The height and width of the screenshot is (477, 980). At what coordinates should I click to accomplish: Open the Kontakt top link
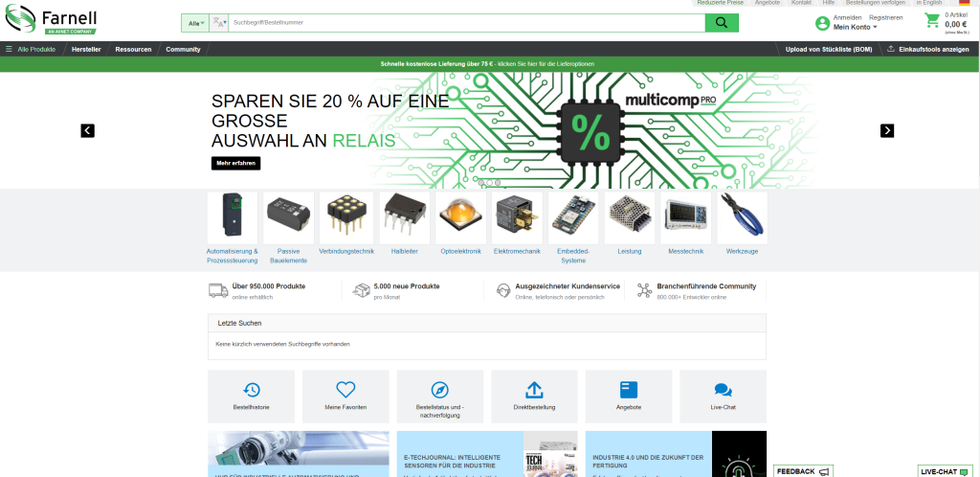(x=801, y=3)
